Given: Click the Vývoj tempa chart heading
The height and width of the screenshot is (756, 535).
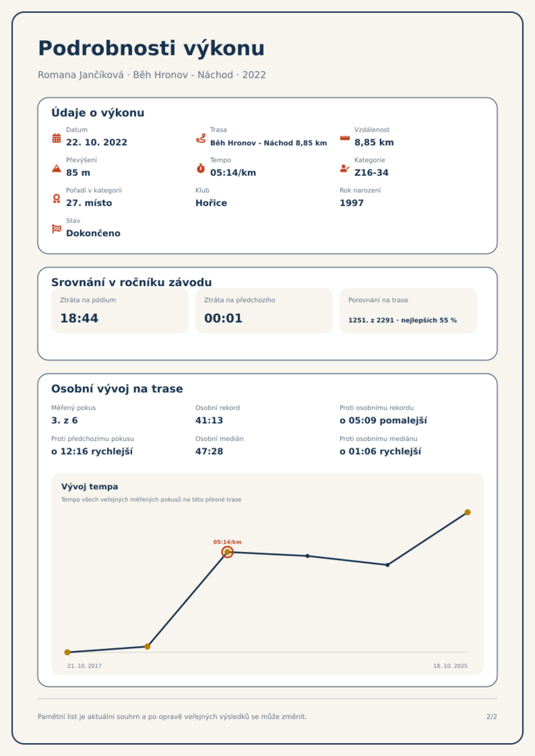Looking at the screenshot, I should coord(90,486).
